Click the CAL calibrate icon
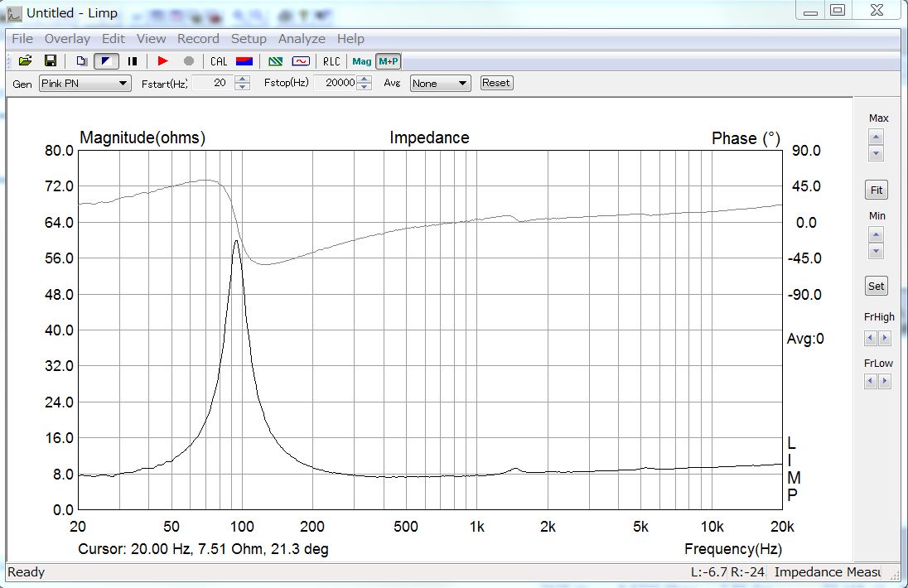This screenshot has width=908, height=588. coord(219,61)
